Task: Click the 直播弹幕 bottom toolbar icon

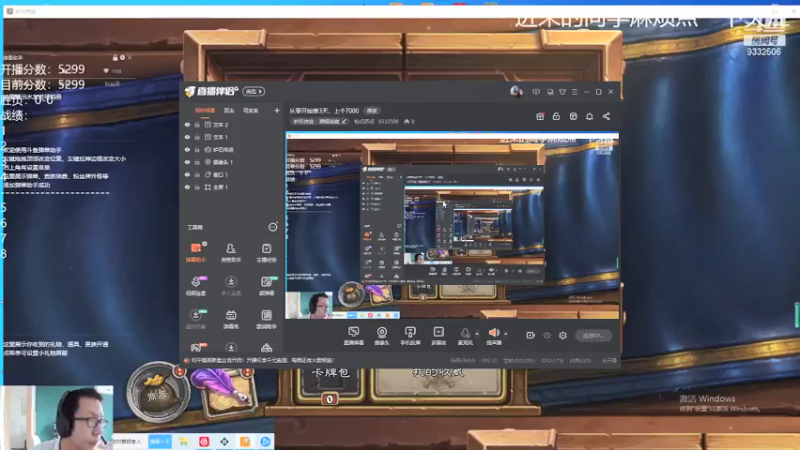Action: point(353,336)
